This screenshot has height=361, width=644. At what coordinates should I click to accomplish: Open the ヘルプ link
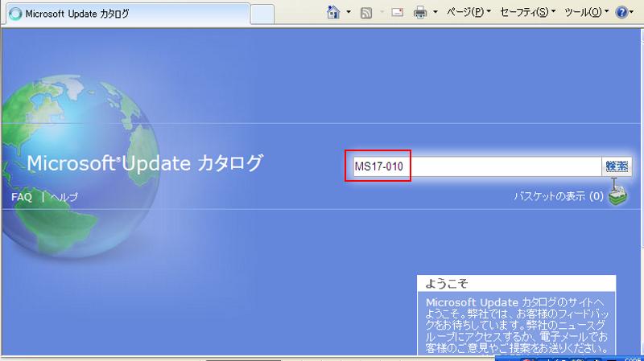coord(64,197)
